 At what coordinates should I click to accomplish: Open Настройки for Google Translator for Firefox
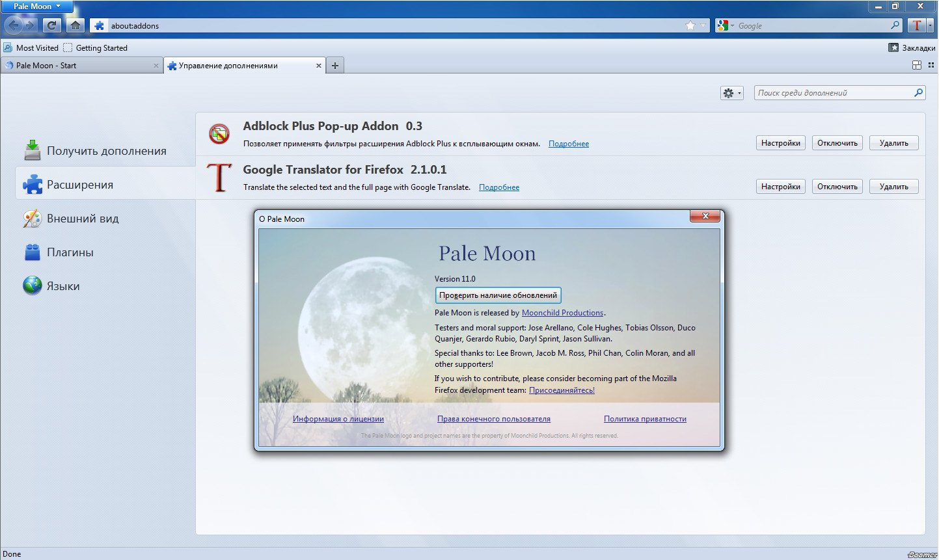781,187
